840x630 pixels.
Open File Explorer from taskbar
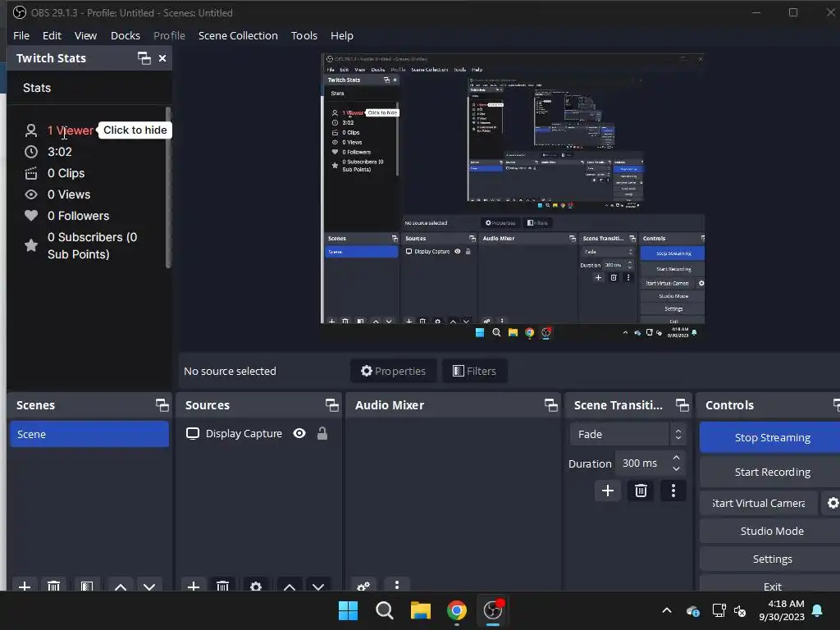pos(421,610)
